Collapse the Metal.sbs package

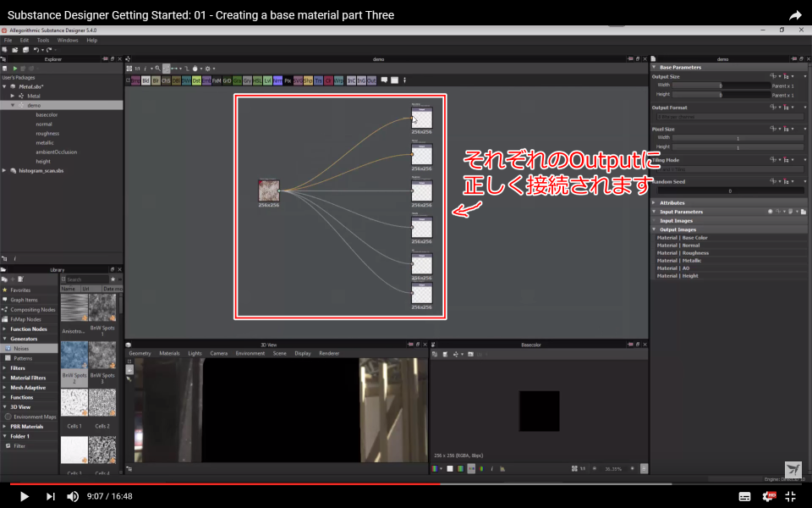coord(5,86)
